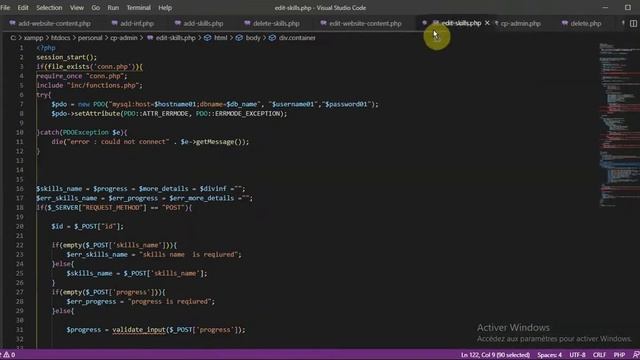Image resolution: width=640 pixels, height=360 pixels.
Task: Click the <?php opening tag on line 1
Action: pyautogui.click(x=46, y=48)
